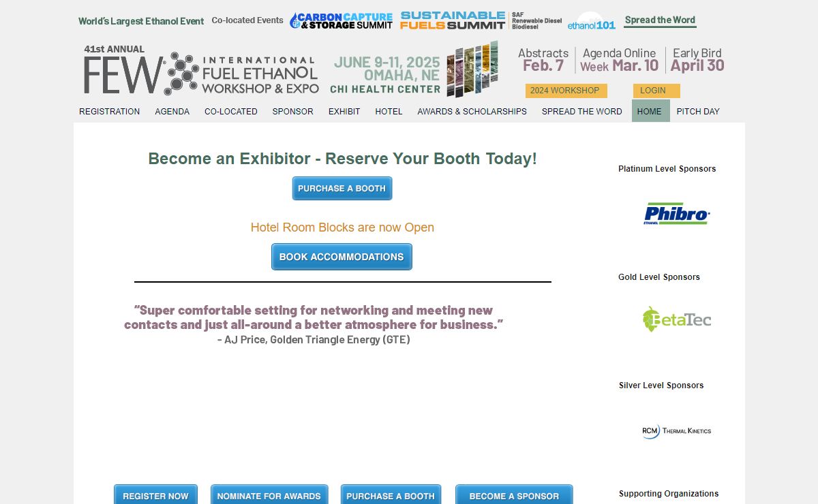Image resolution: width=818 pixels, height=504 pixels.
Task: Click the upper Purchase a Booth button
Action: tap(342, 189)
